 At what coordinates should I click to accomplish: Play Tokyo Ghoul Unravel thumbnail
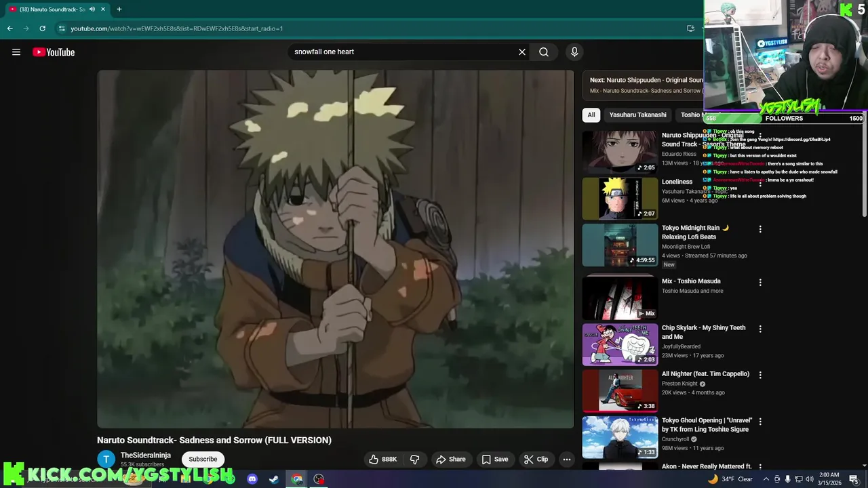tap(620, 437)
